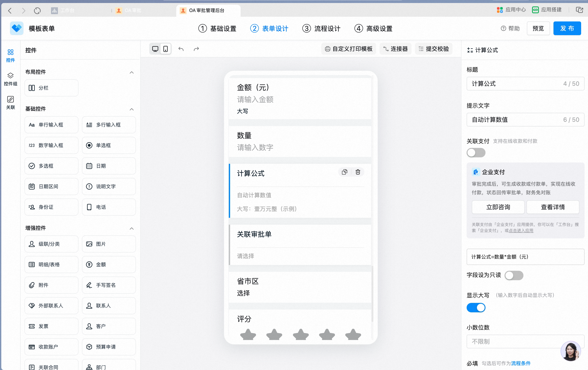Copy the 计算公式 field
The width and height of the screenshot is (588, 370).
tap(345, 172)
